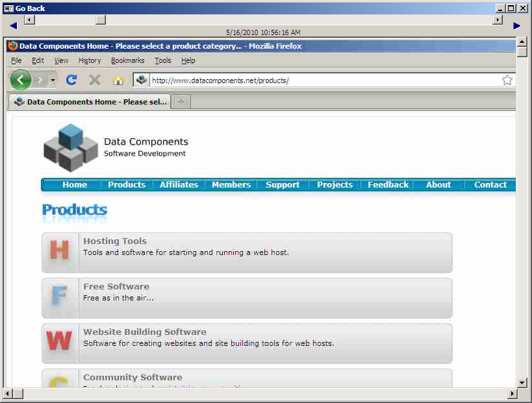This screenshot has width=532, height=403.
Task: Click the blue next-frame arrow at top right
Action: coord(517,26)
